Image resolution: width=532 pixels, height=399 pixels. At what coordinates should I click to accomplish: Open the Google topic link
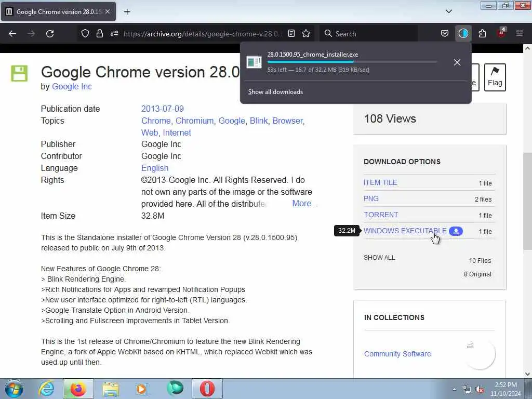coord(231,121)
